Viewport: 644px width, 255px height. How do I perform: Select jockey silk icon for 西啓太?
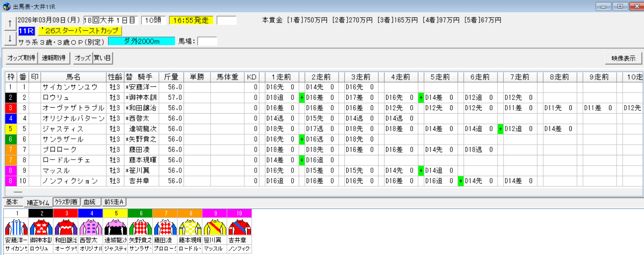pyautogui.click(x=91, y=228)
